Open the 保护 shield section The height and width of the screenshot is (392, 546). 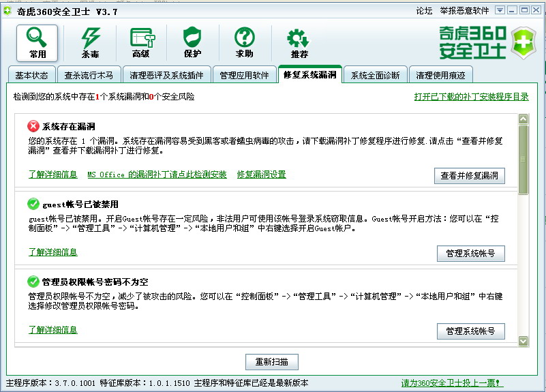(x=192, y=43)
